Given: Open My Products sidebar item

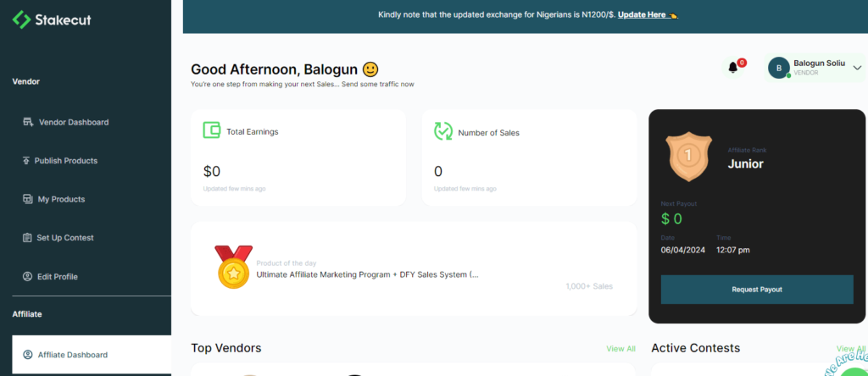Looking at the screenshot, I should click(x=61, y=199).
